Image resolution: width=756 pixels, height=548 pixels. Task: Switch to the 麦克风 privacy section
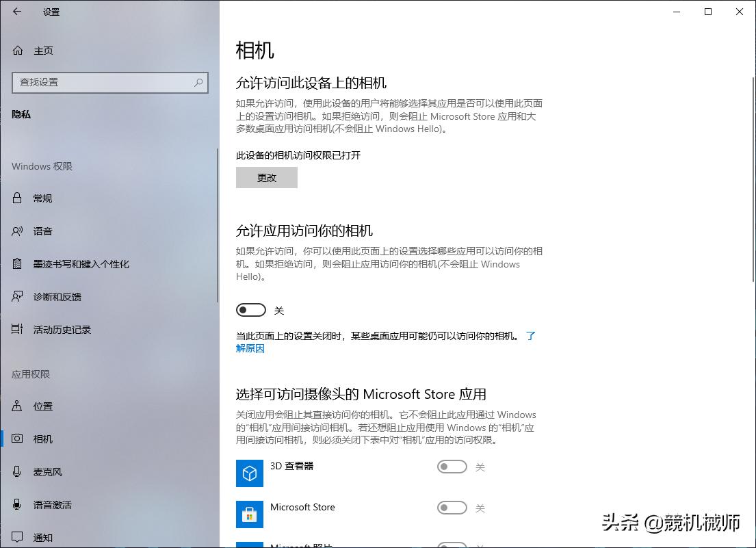[x=16, y=471]
